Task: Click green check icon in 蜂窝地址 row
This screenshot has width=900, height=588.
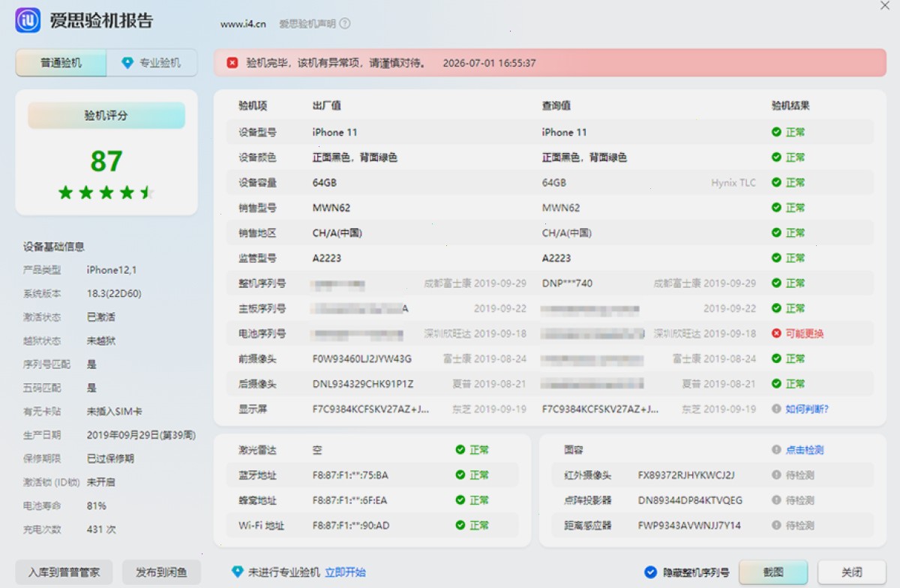Action: pos(460,500)
